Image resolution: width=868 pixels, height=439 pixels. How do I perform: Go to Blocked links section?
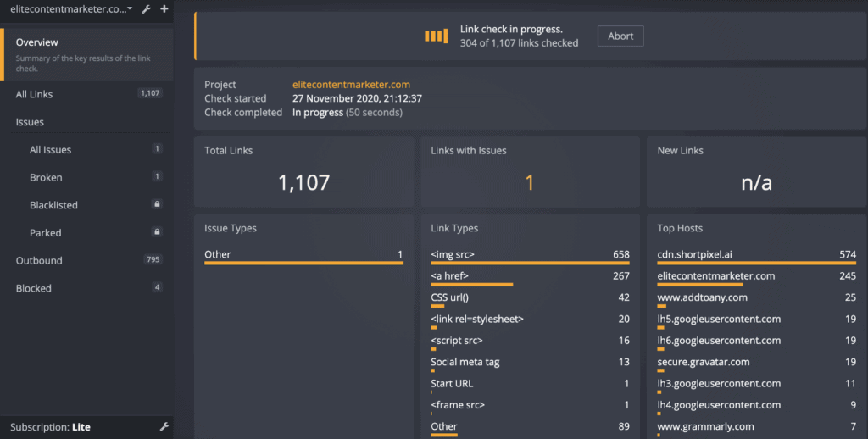34,288
